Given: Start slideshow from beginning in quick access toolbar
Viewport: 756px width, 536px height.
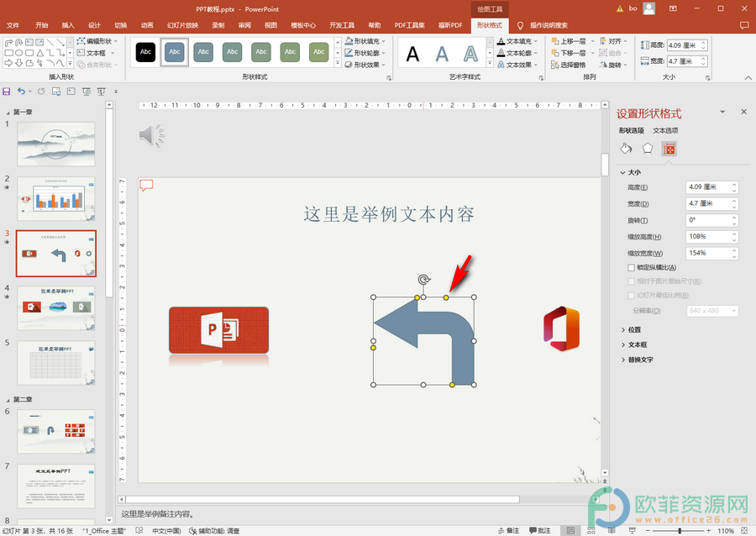Looking at the screenshot, I should (87, 91).
